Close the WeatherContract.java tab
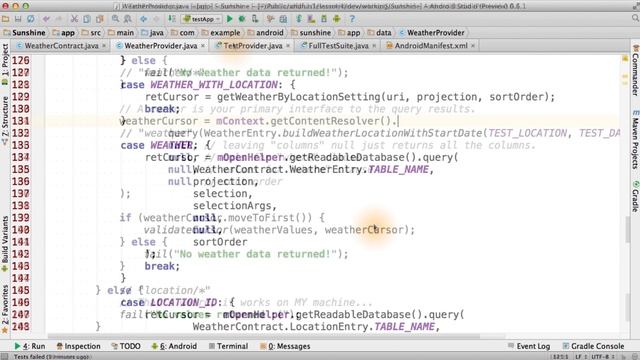This screenshot has width=640, height=360. coord(104,46)
